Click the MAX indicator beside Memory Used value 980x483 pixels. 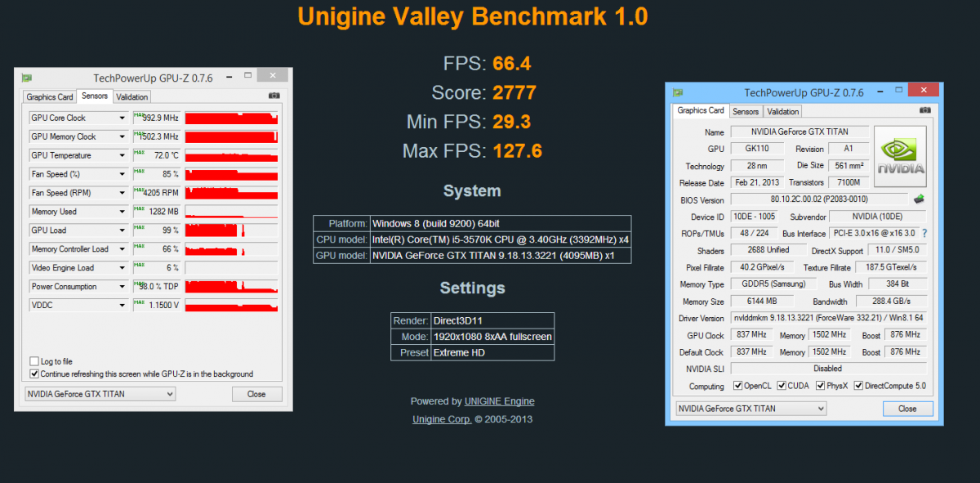[x=139, y=210]
